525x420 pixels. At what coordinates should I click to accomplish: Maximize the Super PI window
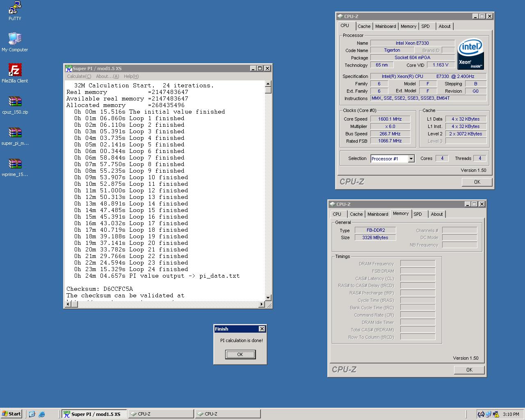click(260, 68)
